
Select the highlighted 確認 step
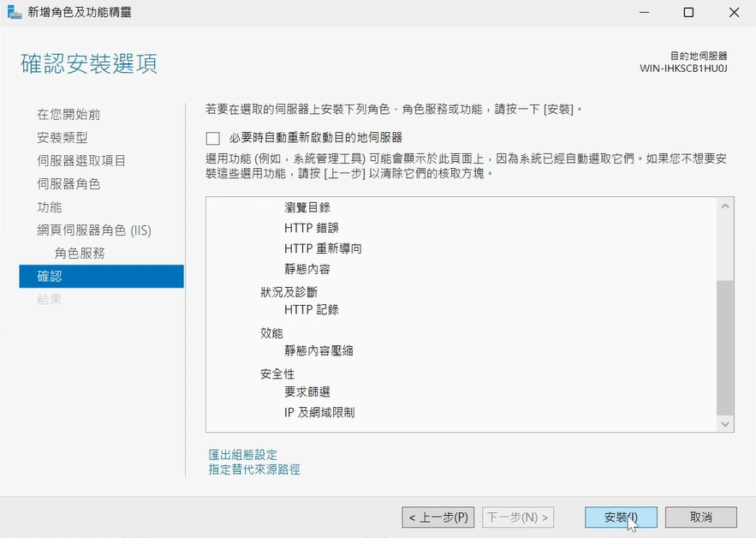[x=101, y=276]
